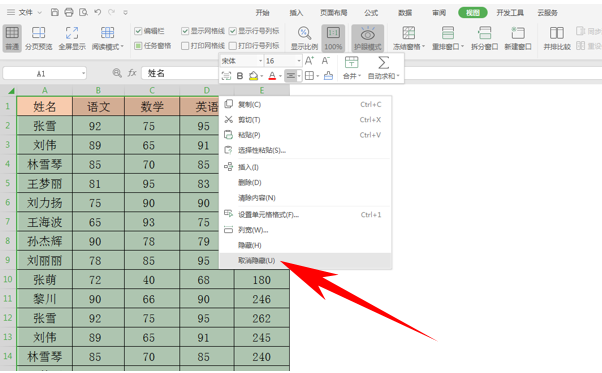This screenshot has height=373, width=602.
Task: Choose 隐藏(H) in context menu
Action: point(305,245)
